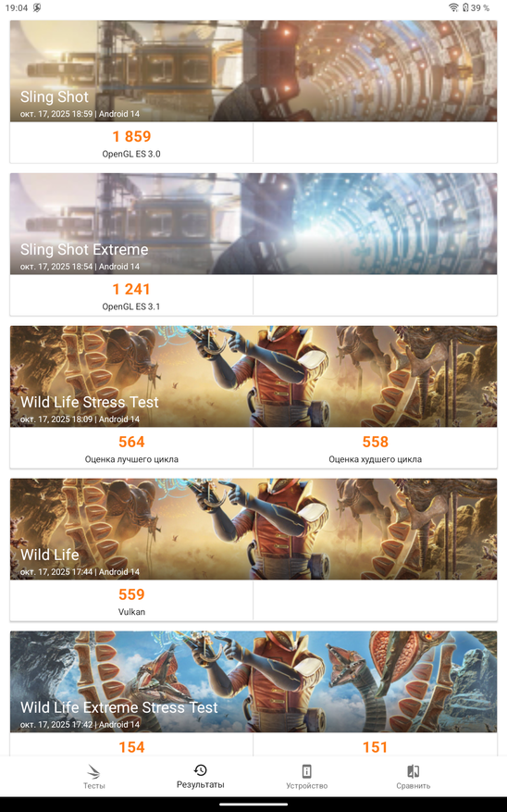Screen dimensions: 507x812
Task: Tap the Wi-Fi status icon
Action: point(453,7)
